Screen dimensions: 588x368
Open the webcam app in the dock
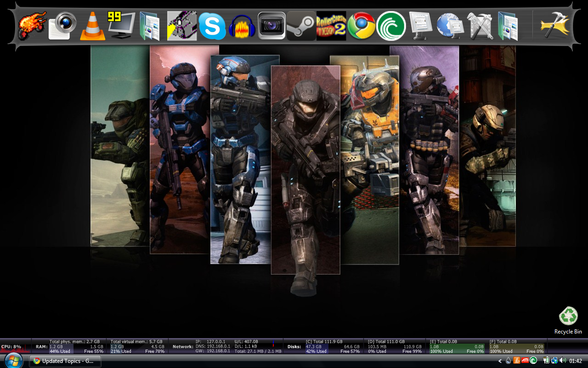coord(62,26)
